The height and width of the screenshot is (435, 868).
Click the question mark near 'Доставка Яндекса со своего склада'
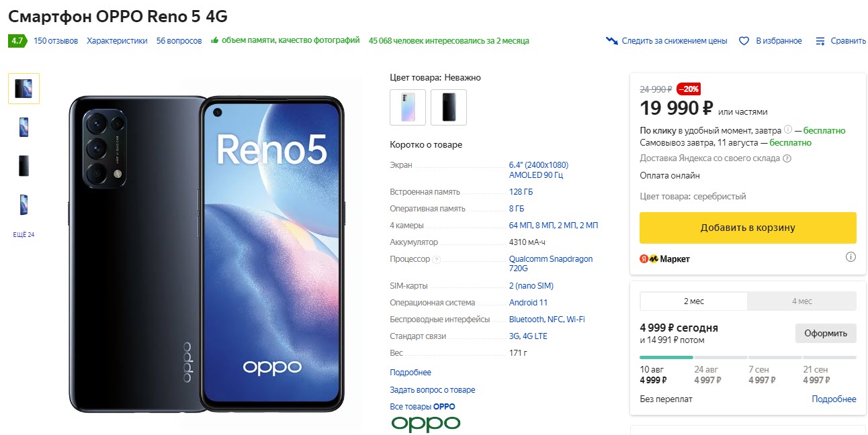[787, 158]
